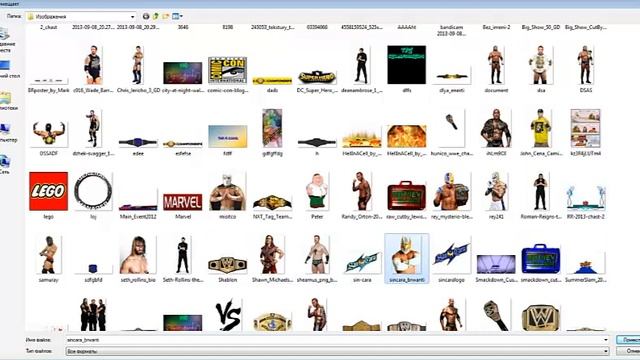Select the dark blue sincaralogo thumbnail
This screenshot has height=360, width=640.
[x=451, y=255]
